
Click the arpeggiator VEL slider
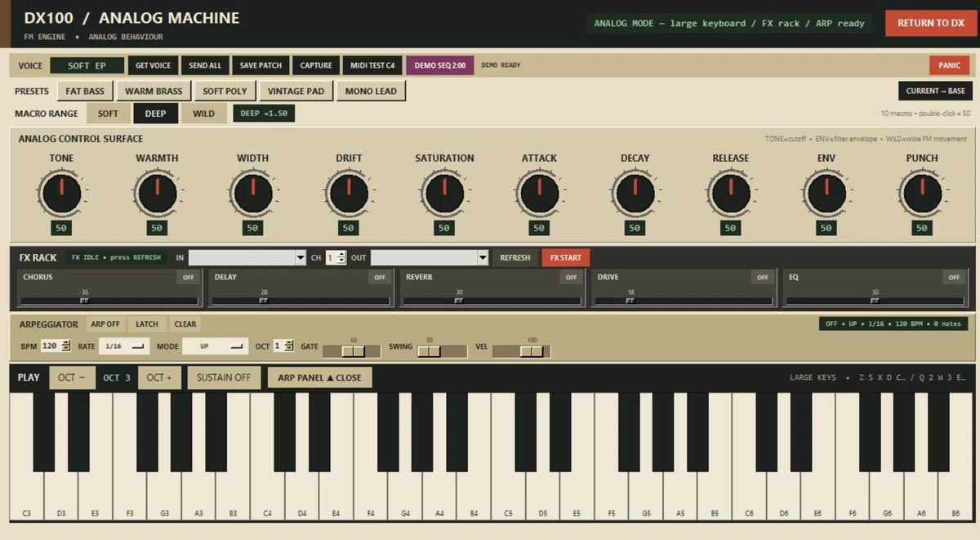[521, 351]
